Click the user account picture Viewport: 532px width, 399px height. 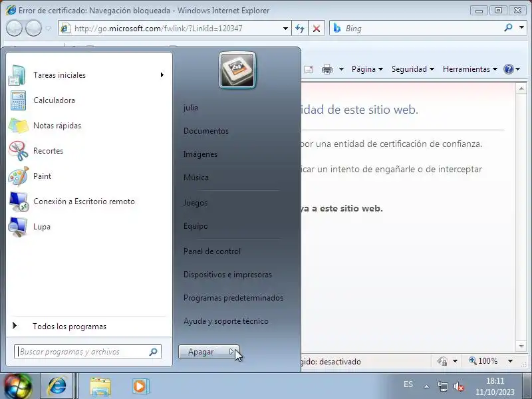[237, 70]
